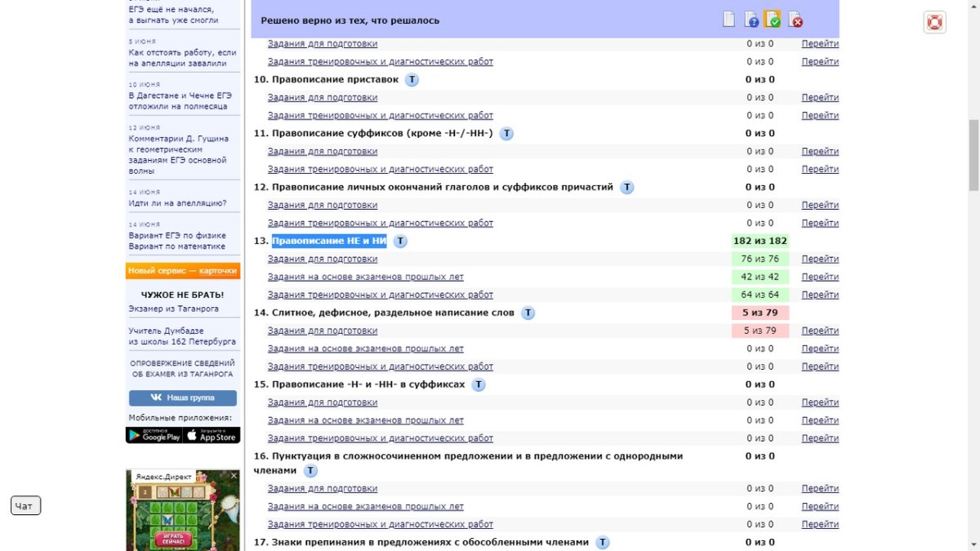The width and height of the screenshot is (980, 551).
Task: Open the VK 'Наша группа' button
Action: 183,398
